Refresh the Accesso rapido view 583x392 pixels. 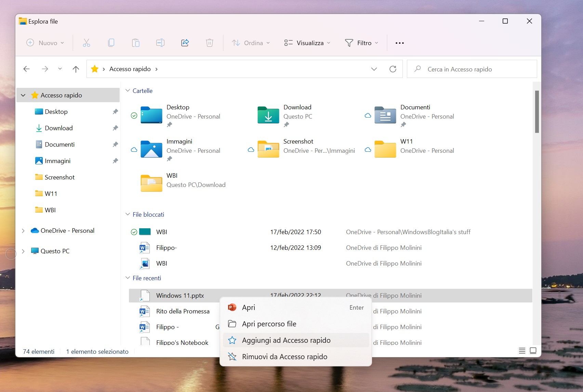393,69
